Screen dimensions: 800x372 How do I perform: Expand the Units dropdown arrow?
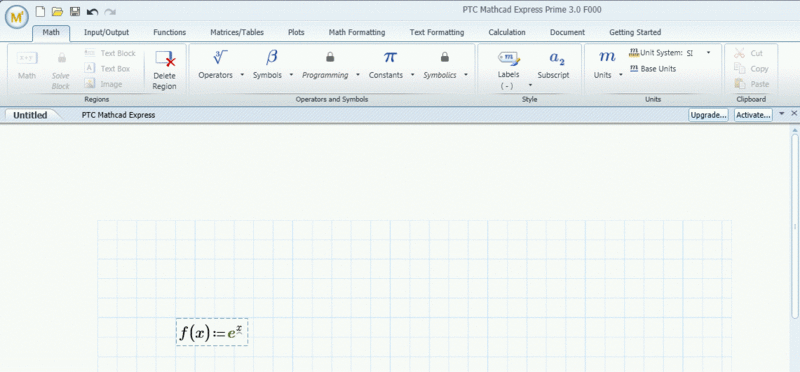[x=621, y=75]
